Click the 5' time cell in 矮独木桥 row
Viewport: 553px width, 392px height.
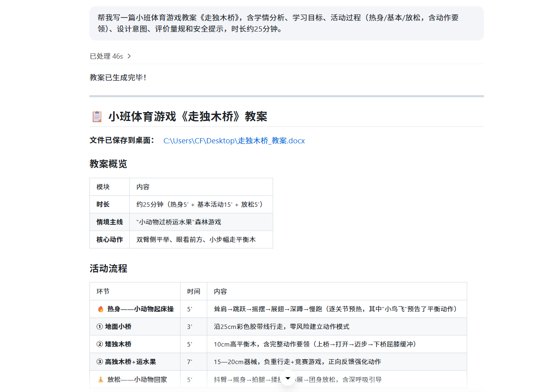point(194,344)
